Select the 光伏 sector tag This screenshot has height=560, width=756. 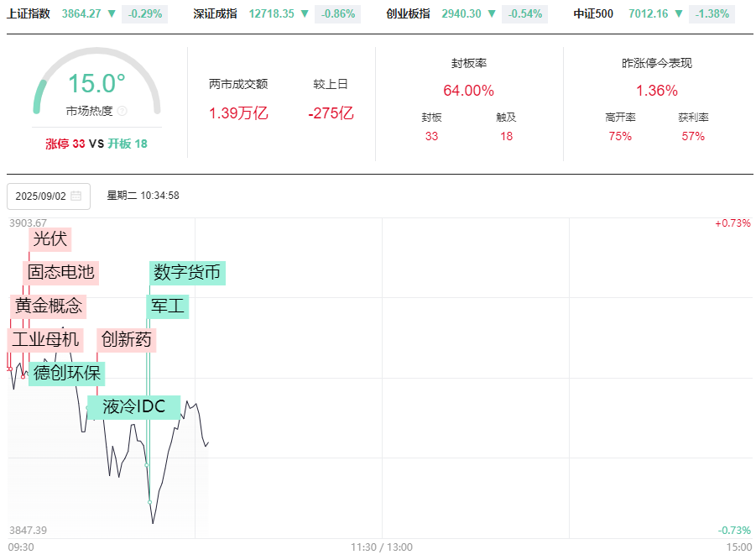click(50, 239)
